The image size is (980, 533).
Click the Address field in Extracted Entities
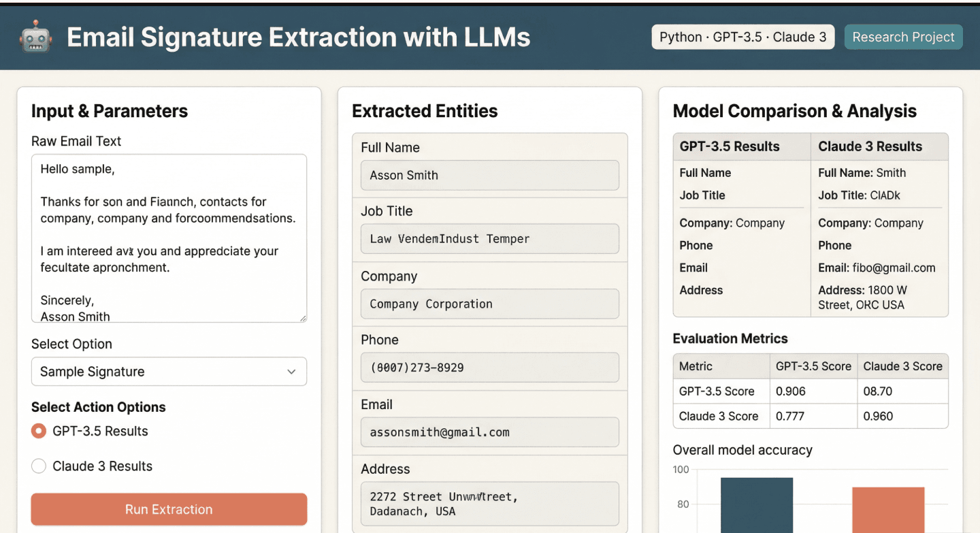tap(489, 504)
